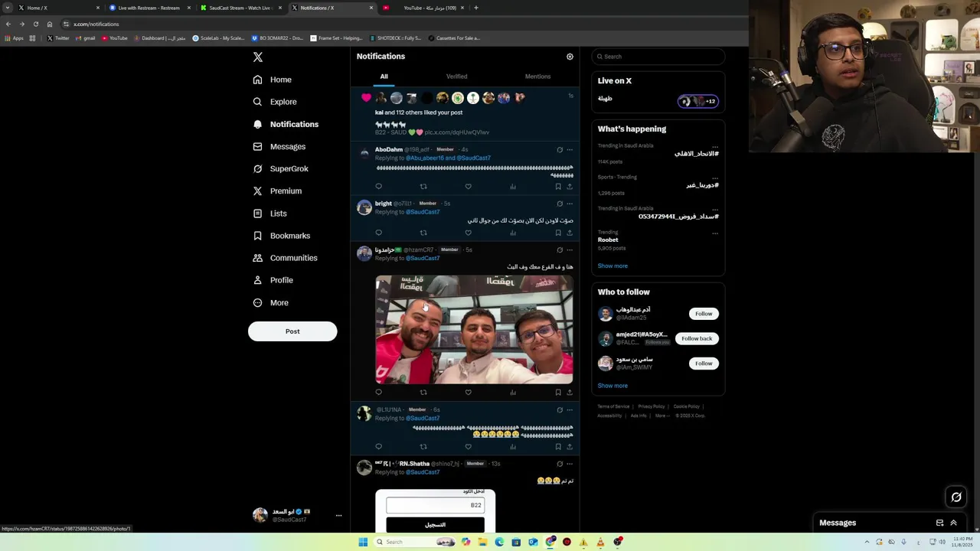
Task: Open a new browser tab
Action: (476, 8)
